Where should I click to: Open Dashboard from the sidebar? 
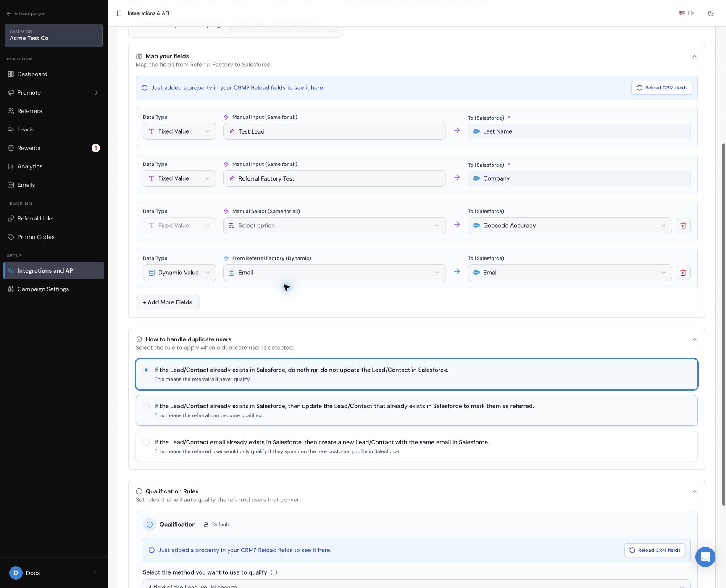point(54,74)
